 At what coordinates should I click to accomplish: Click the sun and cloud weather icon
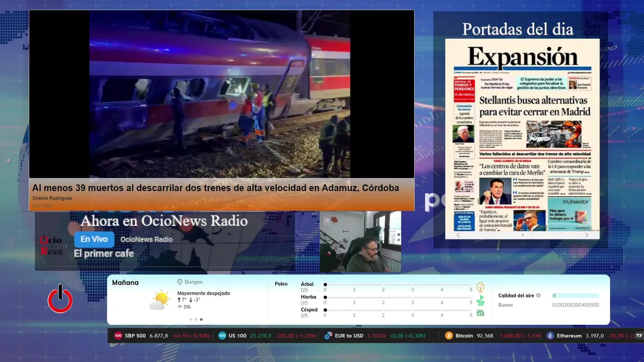click(160, 300)
